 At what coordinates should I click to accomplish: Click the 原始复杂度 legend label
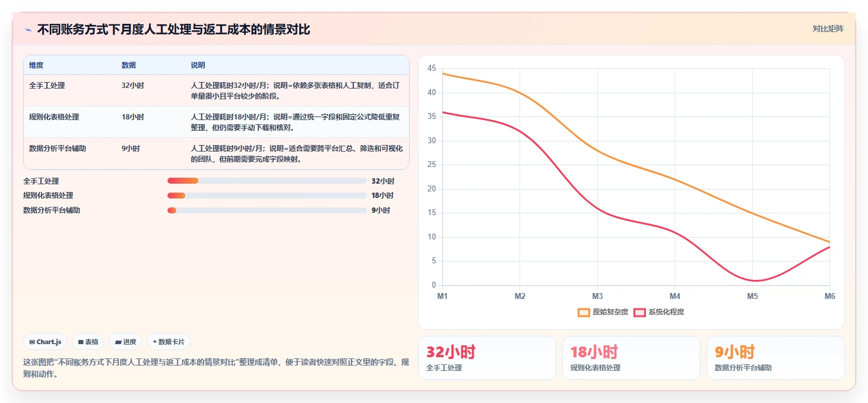tap(610, 312)
